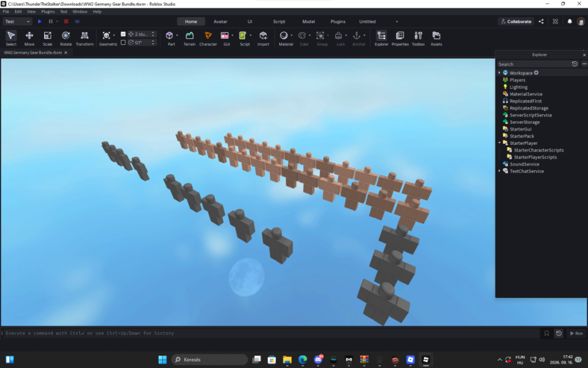This screenshot has height=368, width=588.
Task: Open the Help menu
Action: click(97, 12)
